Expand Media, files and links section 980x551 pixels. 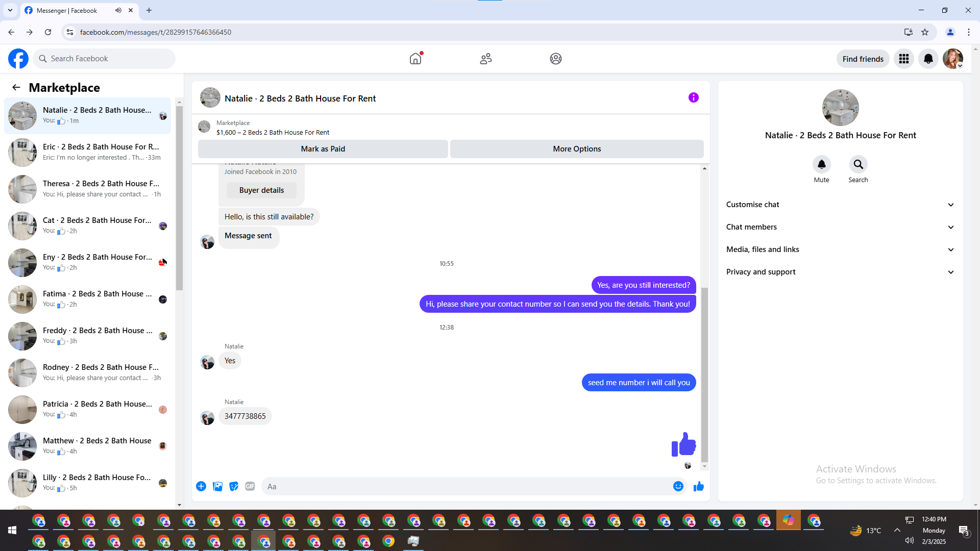840,249
